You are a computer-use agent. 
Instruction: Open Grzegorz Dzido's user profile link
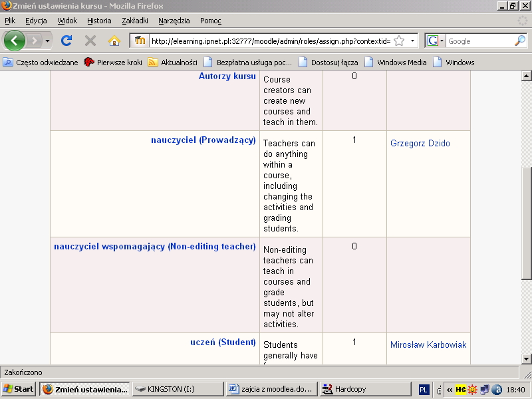(x=420, y=143)
